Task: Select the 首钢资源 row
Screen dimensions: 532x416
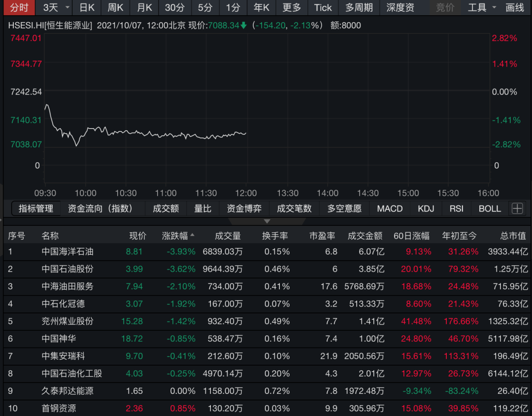Action: click(266, 408)
